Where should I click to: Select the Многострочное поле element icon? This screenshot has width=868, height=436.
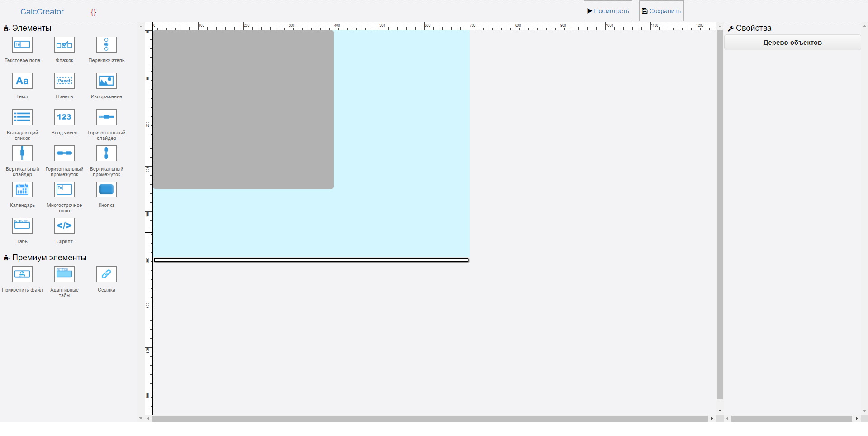coord(64,190)
